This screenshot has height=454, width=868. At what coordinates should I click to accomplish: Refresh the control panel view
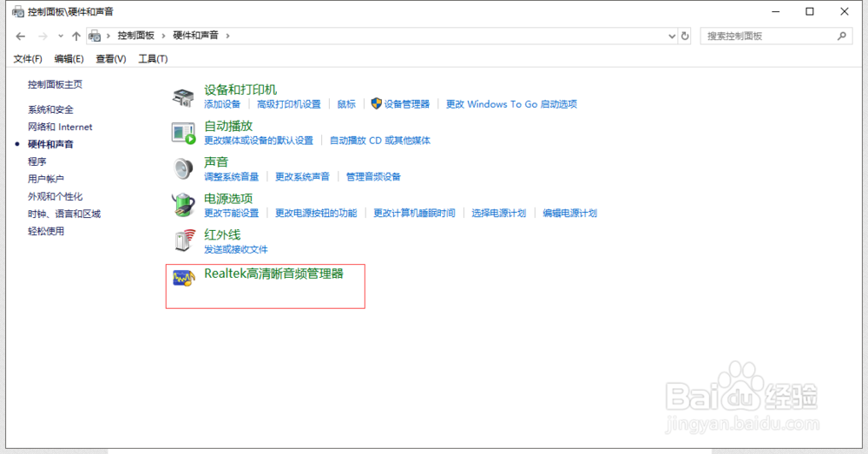[685, 36]
